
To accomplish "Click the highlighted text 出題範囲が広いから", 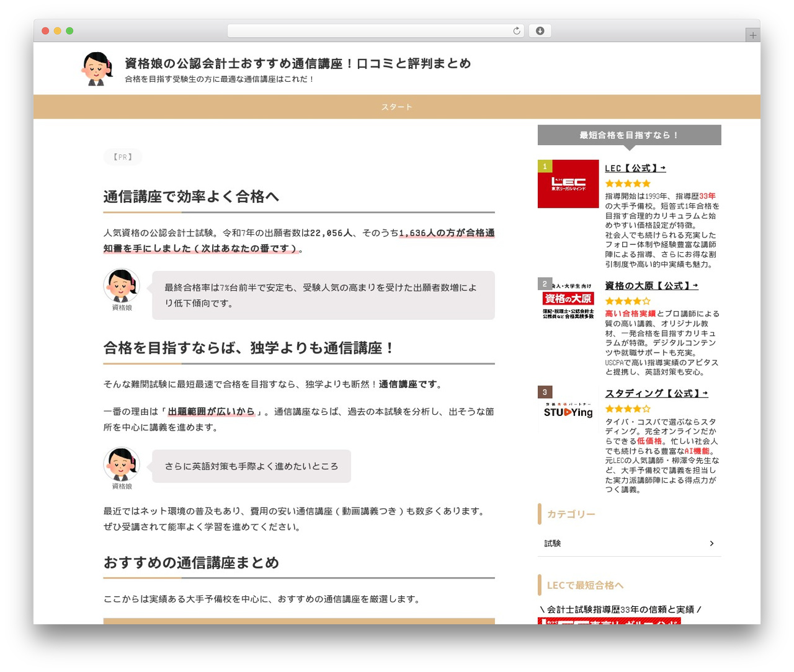I will 211,412.
